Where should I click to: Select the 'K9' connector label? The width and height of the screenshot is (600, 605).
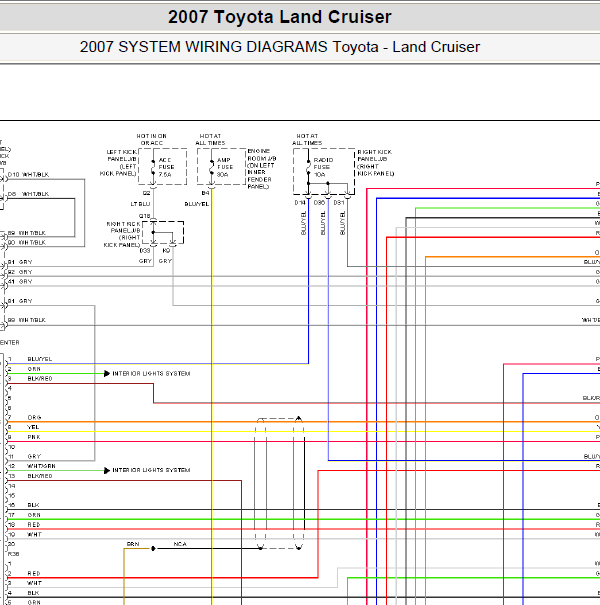point(166,251)
